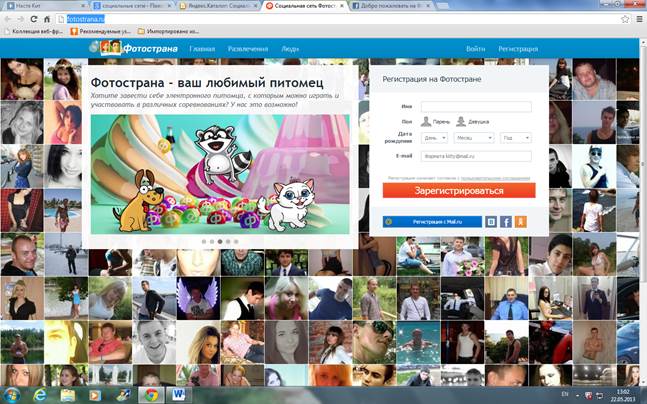Select Парень as gender
Screen dimensions: 647x404
tap(435, 122)
